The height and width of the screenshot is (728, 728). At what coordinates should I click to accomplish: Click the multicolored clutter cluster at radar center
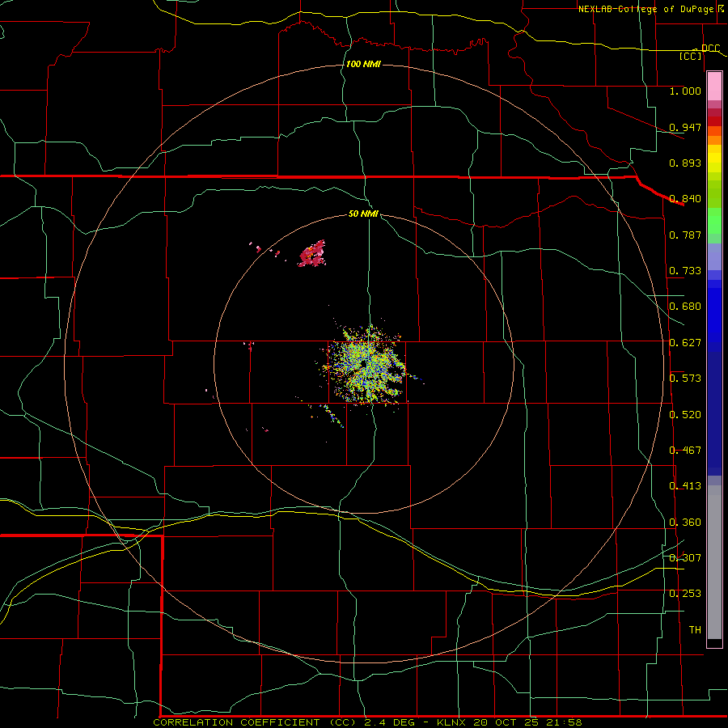pos(366,366)
